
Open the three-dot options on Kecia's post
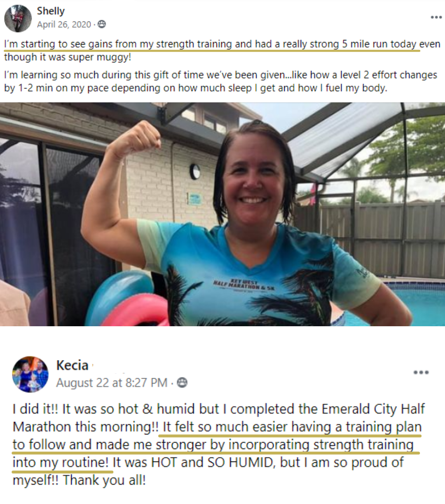click(x=421, y=372)
